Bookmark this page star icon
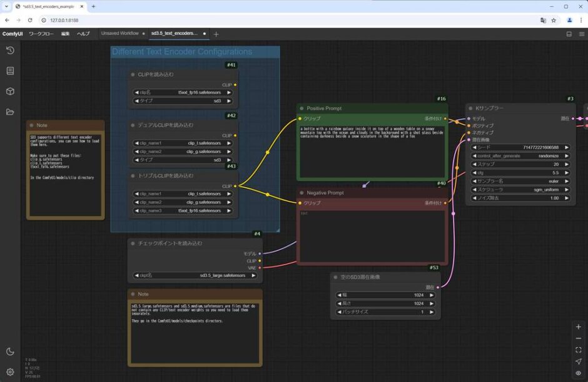This screenshot has height=382, width=588. click(x=554, y=20)
